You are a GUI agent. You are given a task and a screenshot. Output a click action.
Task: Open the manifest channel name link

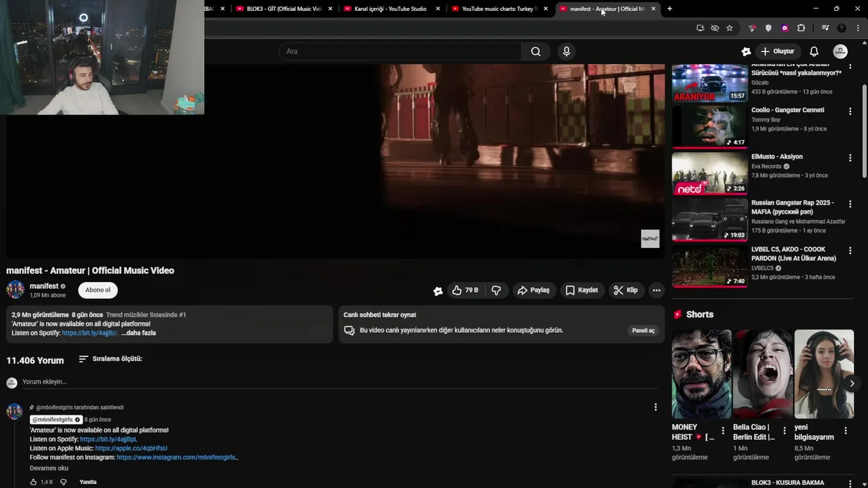click(44, 286)
